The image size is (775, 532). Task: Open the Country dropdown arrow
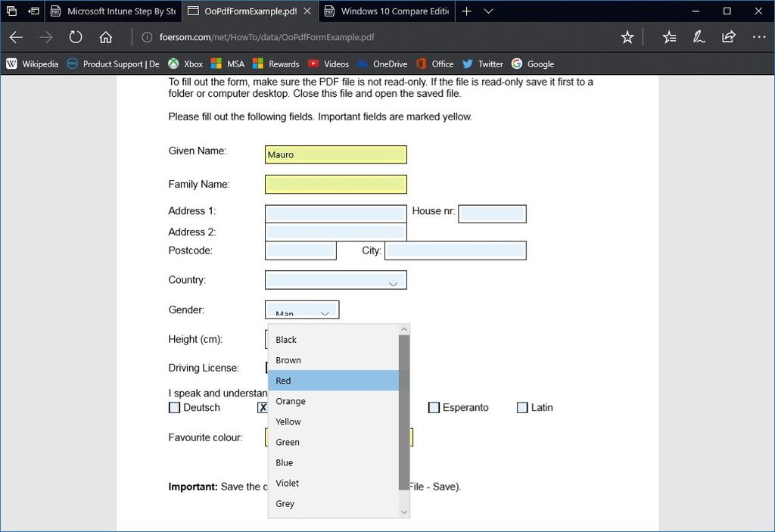[x=393, y=283]
